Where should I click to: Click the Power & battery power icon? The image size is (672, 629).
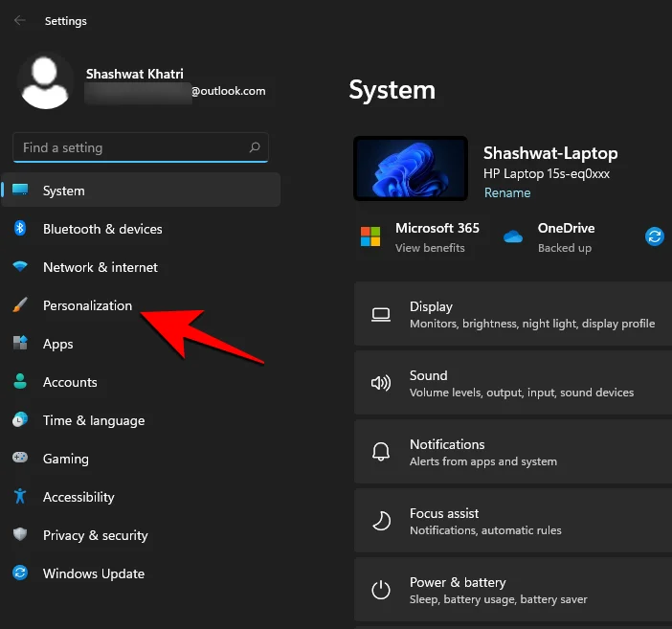[381, 590]
